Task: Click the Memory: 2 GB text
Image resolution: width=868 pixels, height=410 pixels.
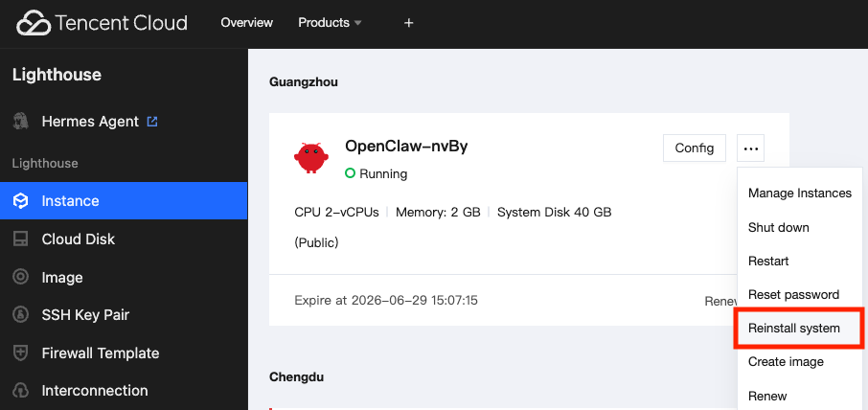Action: coord(438,213)
